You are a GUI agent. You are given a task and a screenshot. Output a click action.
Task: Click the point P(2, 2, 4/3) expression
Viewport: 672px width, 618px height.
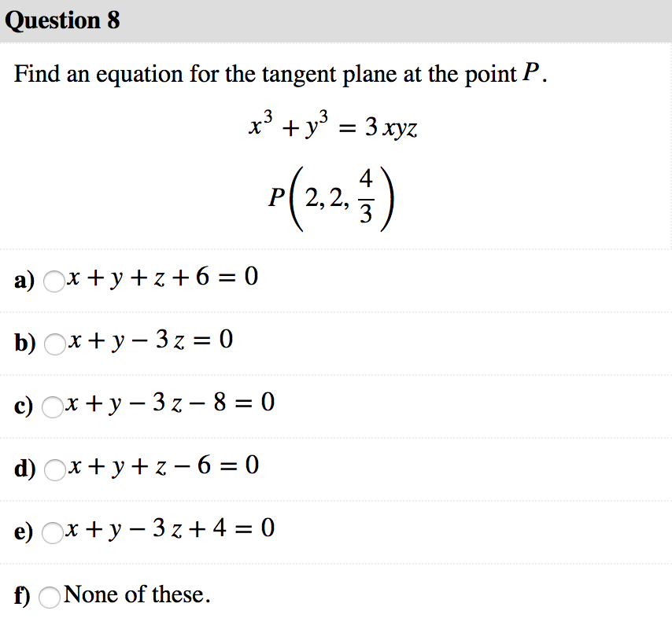330,195
